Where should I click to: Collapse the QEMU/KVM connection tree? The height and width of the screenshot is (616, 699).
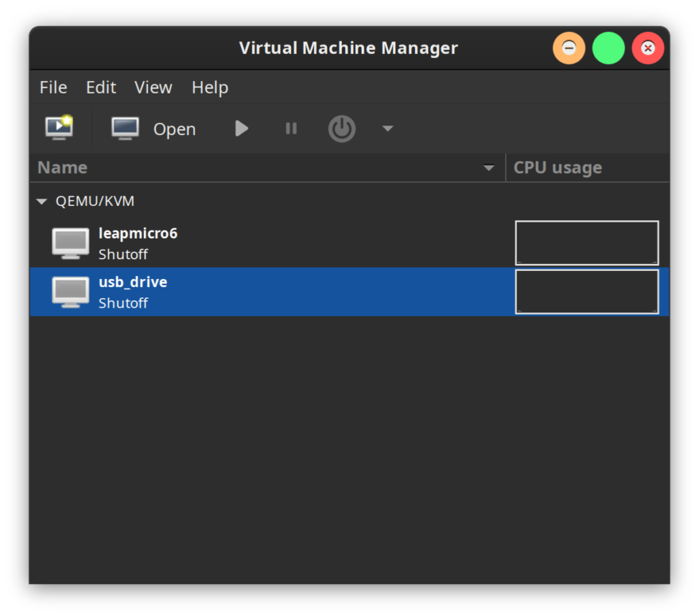(x=42, y=202)
